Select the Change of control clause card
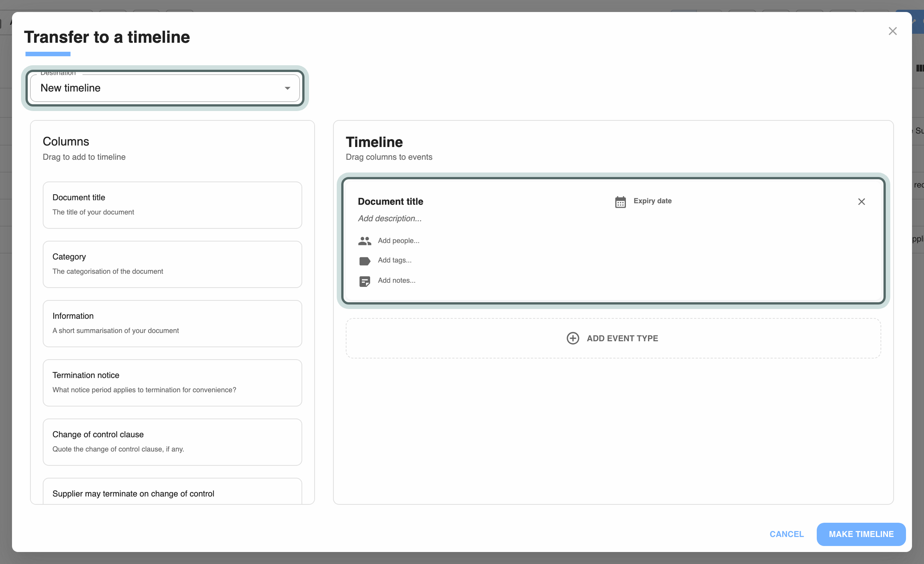 coord(172,442)
